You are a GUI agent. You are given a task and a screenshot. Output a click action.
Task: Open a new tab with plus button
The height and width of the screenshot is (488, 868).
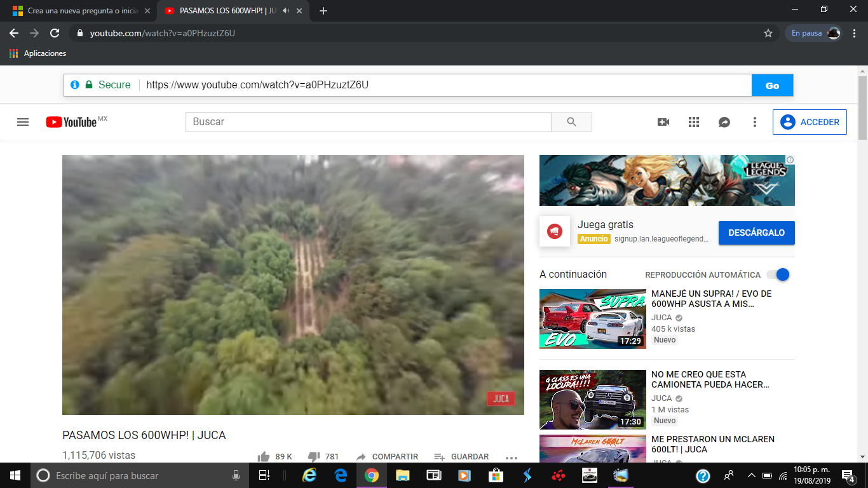323,11
